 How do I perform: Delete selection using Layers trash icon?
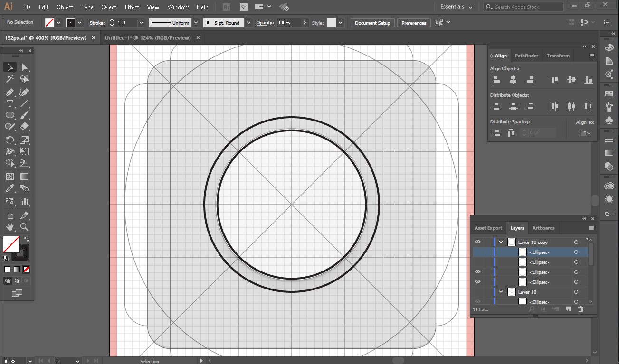click(581, 309)
